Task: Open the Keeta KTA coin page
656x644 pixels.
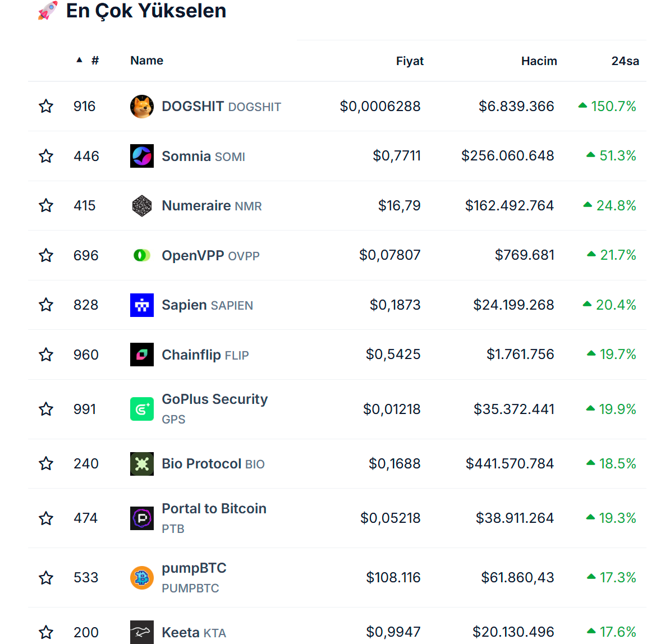Action: [181, 633]
